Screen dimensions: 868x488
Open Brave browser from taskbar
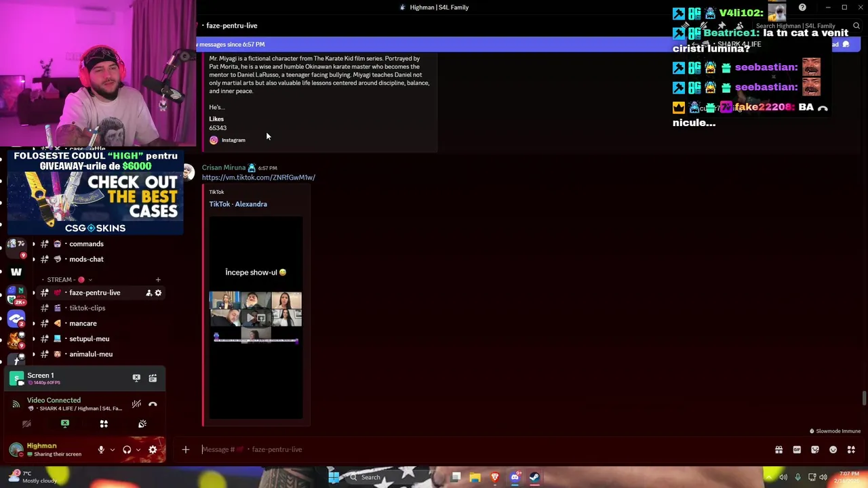495,477
